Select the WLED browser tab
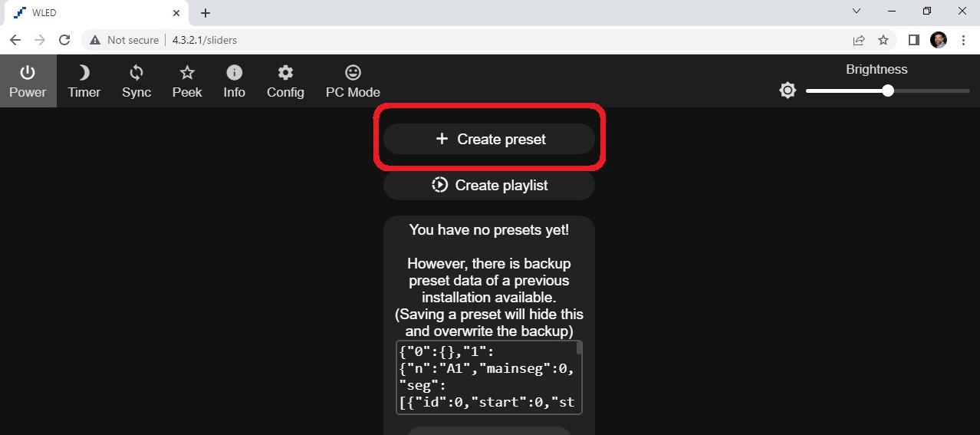 coord(92,12)
